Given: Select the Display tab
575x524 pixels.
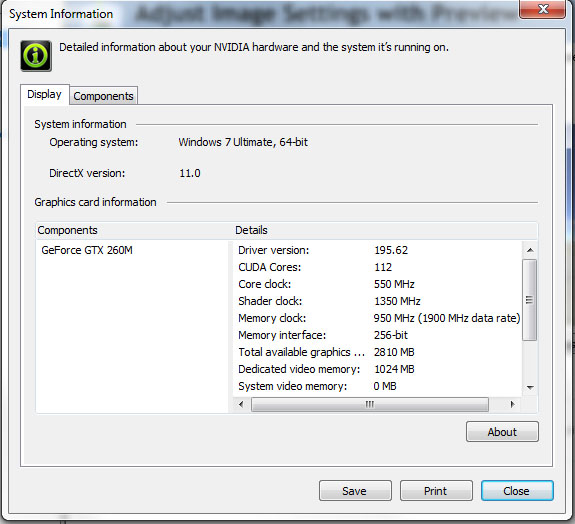Looking at the screenshot, I should (44, 94).
